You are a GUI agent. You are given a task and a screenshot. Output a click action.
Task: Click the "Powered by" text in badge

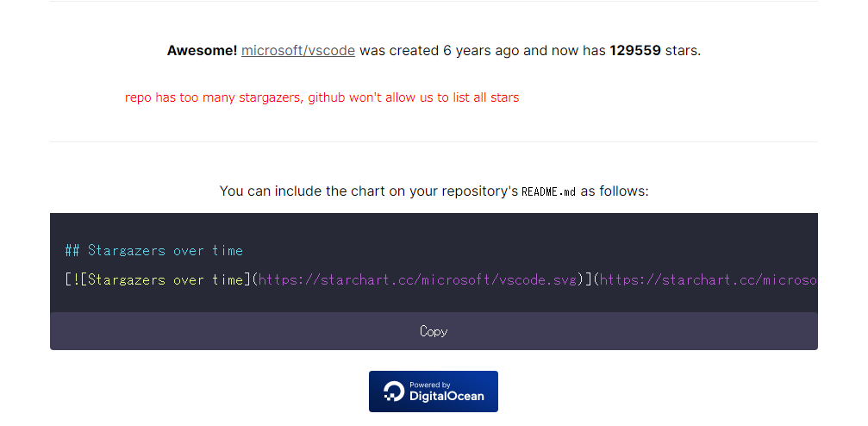(429, 385)
